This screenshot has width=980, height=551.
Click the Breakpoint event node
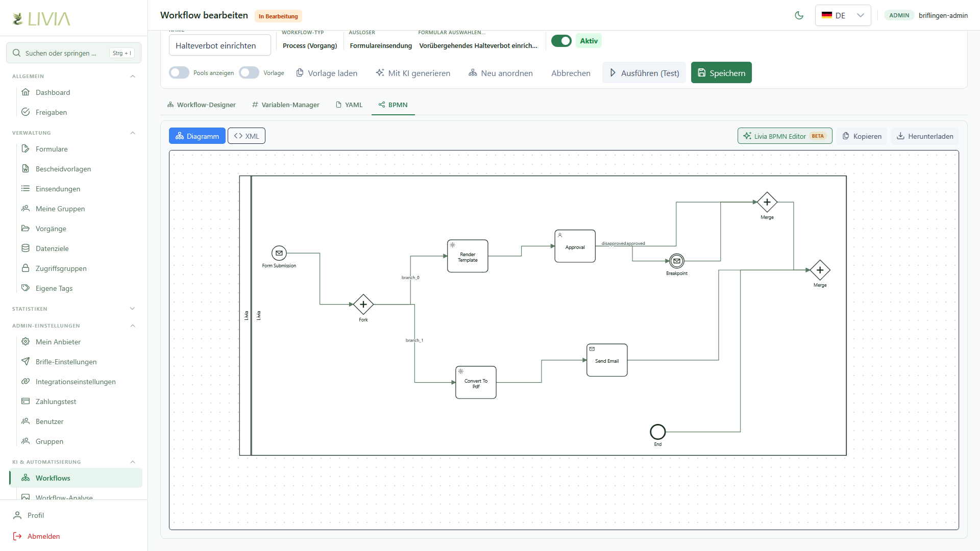(677, 261)
